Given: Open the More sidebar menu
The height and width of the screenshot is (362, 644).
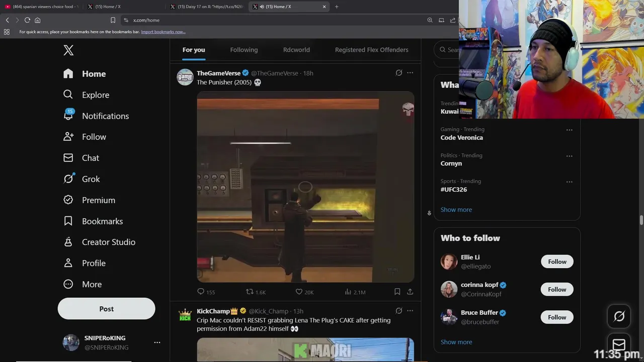Looking at the screenshot, I should click(x=83, y=284).
